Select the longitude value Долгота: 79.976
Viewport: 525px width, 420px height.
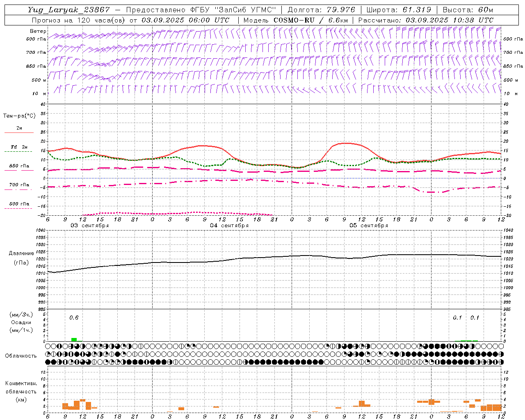tap(322, 10)
